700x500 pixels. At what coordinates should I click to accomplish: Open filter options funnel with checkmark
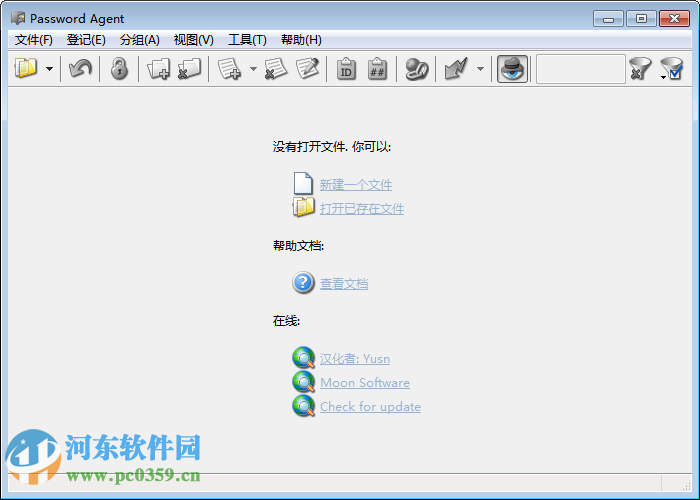(x=671, y=69)
